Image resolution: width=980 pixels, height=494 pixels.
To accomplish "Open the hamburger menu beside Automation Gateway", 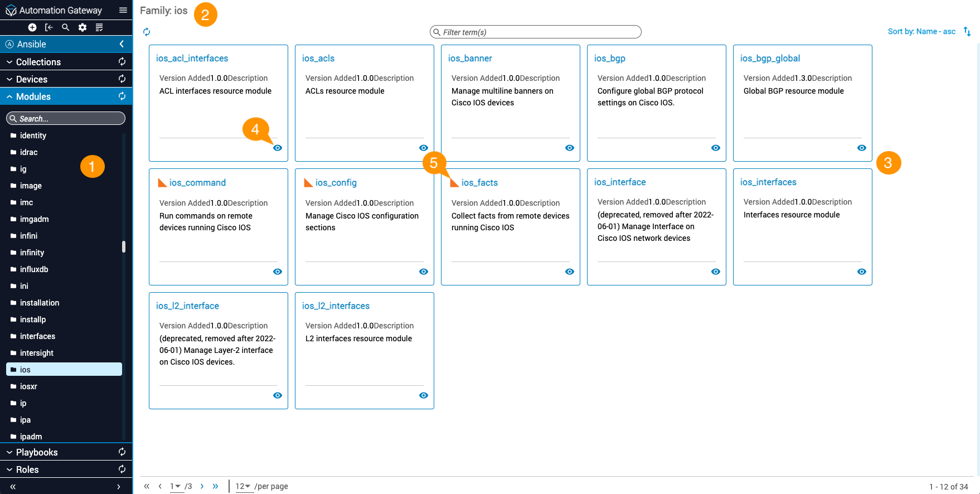I will pyautogui.click(x=123, y=10).
